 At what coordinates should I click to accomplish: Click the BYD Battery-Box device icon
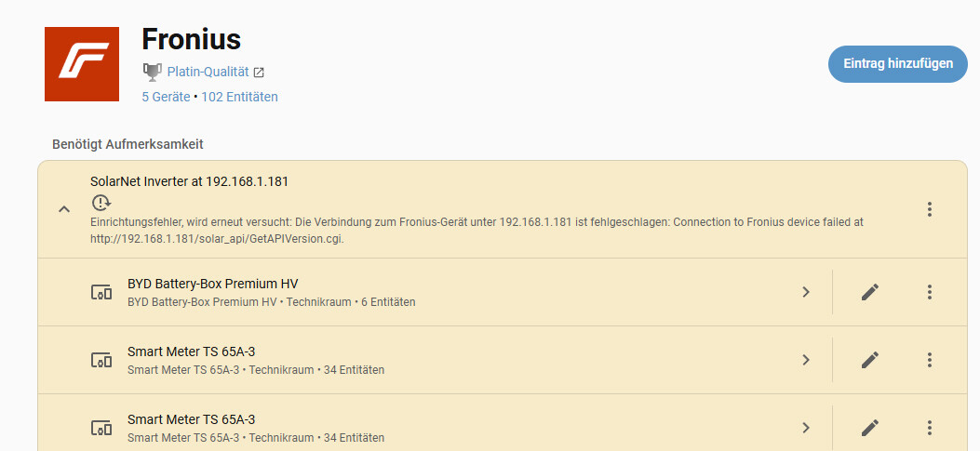point(101,292)
